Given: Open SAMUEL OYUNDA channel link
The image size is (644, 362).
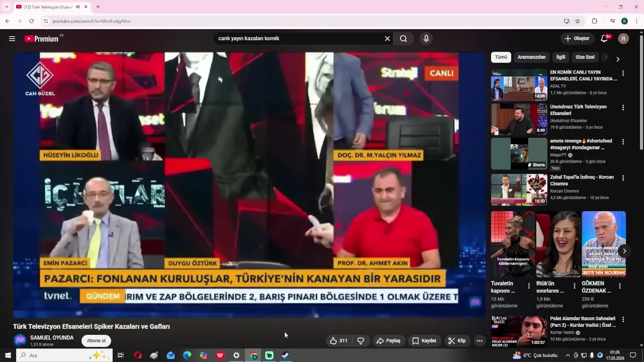Looking at the screenshot, I should click(52, 338).
